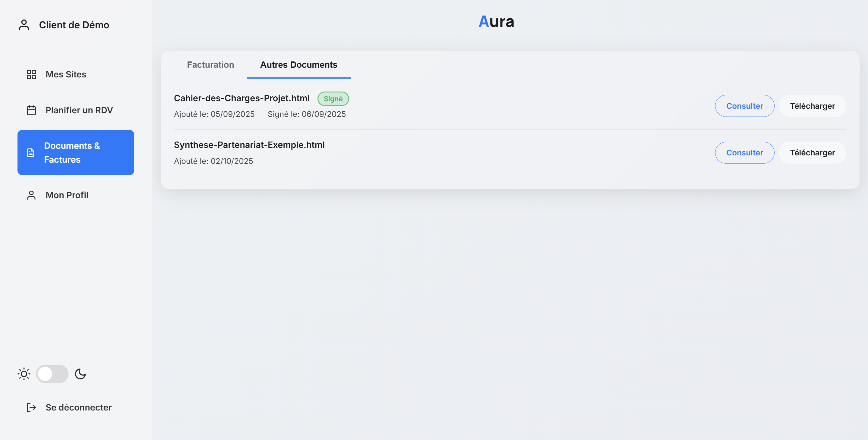Download the Synthese-Partenariat-Exemple.html file
The width and height of the screenshot is (868, 440).
point(812,152)
